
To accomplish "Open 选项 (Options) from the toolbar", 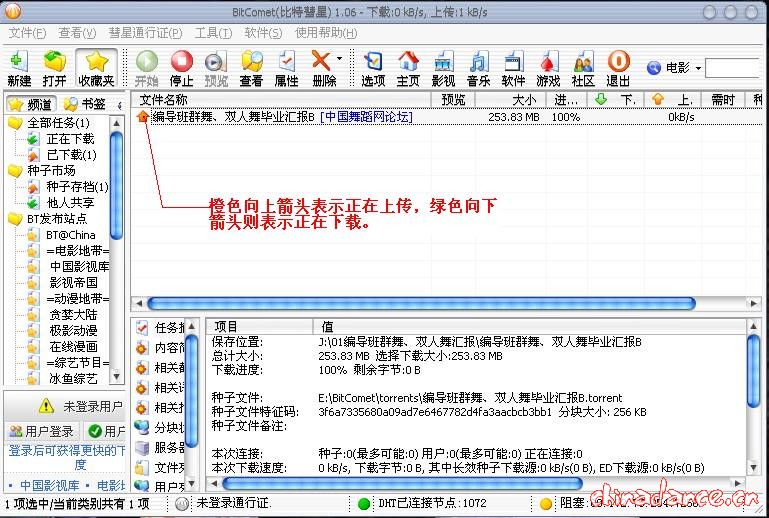I will click(373, 68).
